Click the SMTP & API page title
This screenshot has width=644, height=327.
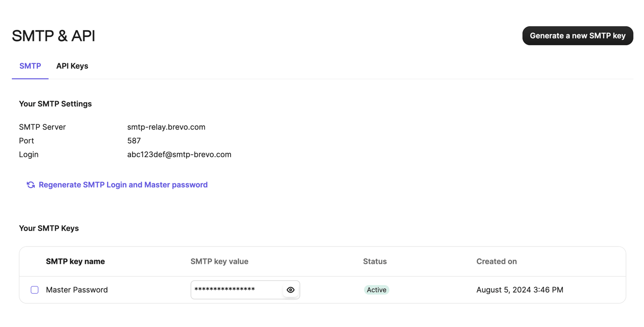[x=53, y=35]
